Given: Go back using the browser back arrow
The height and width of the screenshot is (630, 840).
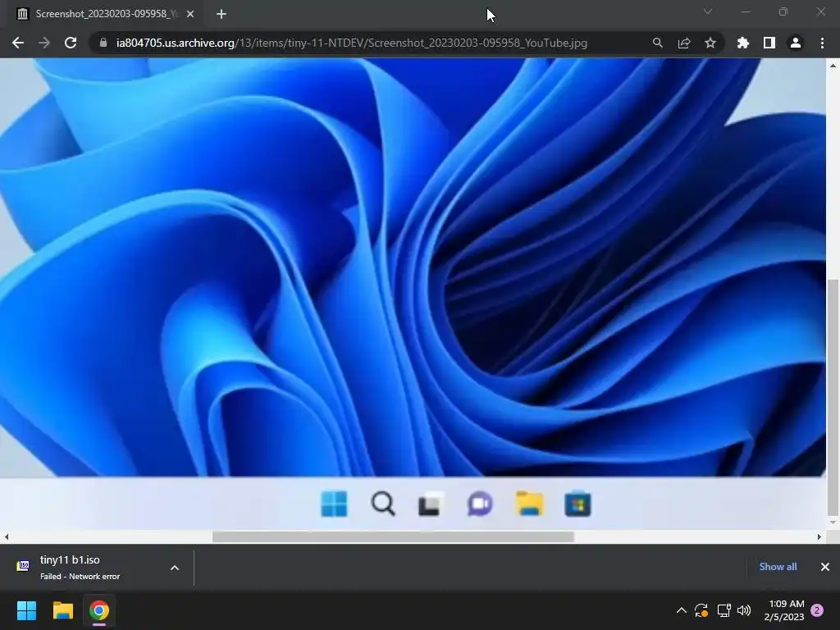Looking at the screenshot, I should (x=18, y=43).
